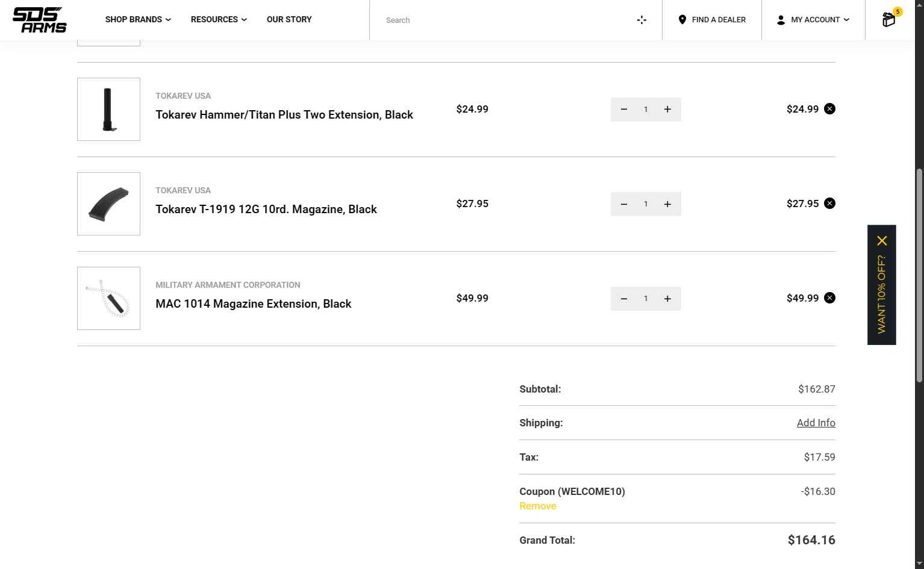
Task: Click the Grand Total amount $164.16
Action: pos(811,541)
